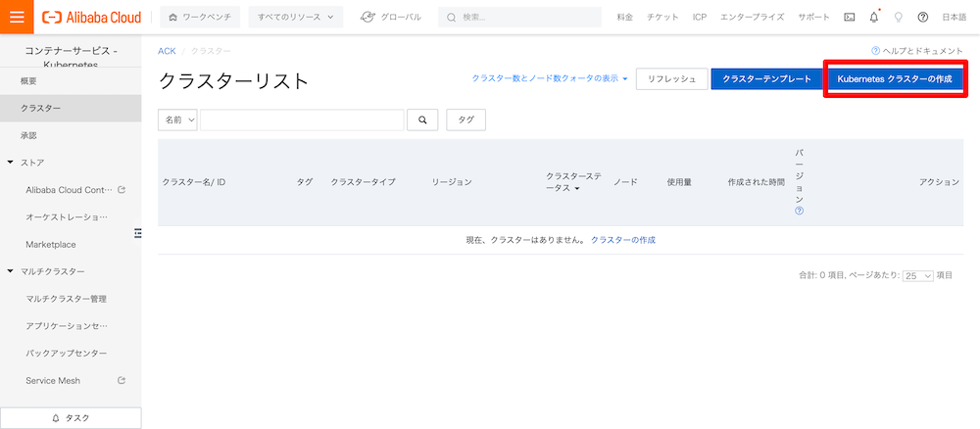Collapse the sidebar with the handle icon

(137, 232)
